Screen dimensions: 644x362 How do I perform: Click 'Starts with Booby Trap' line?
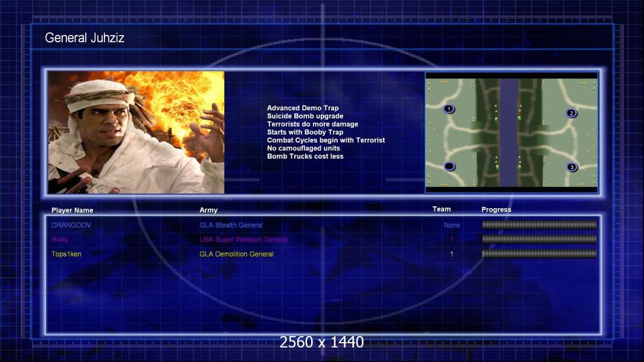(305, 132)
